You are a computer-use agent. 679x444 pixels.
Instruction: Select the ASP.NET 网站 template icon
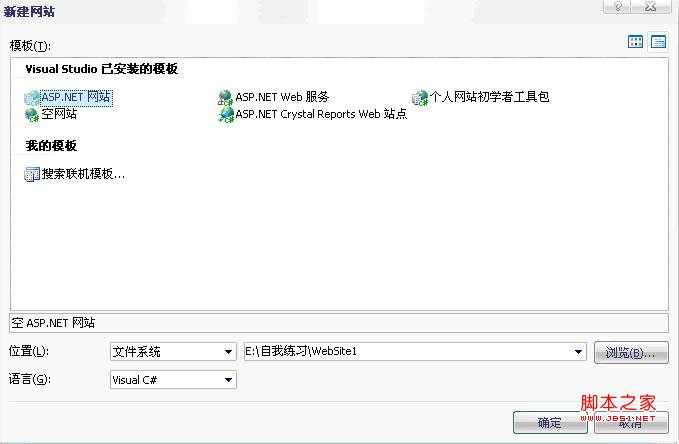tap(32, 98)
